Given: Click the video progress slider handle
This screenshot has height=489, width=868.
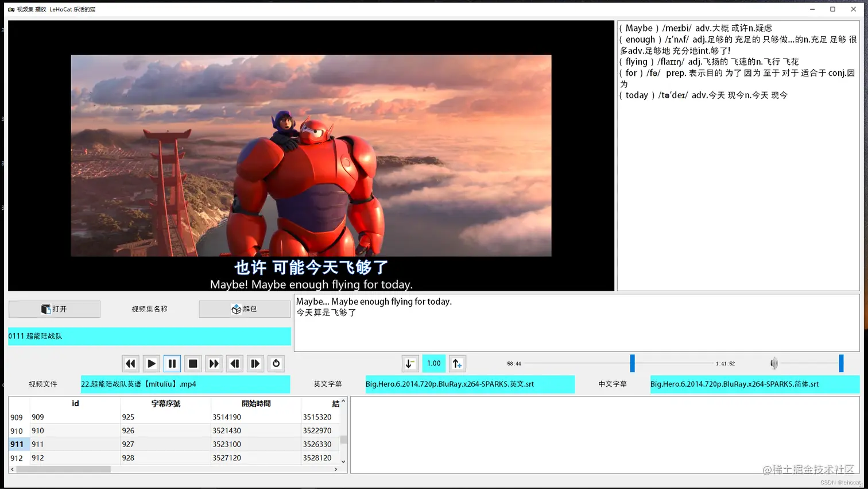Looking at the screenshot, I should pos(632,363).
